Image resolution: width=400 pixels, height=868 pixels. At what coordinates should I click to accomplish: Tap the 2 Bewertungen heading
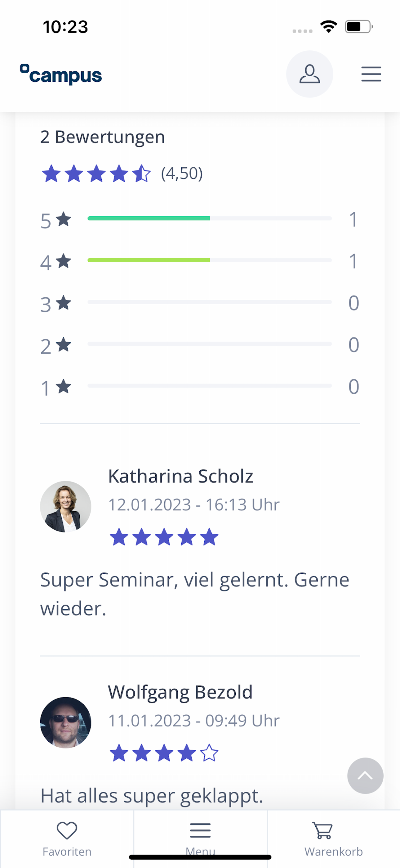[x=103, y=137]
